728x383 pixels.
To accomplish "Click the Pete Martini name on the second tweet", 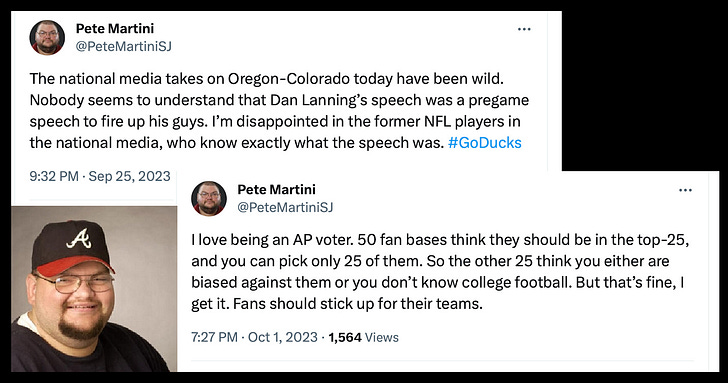I will (x=276, y=189).
